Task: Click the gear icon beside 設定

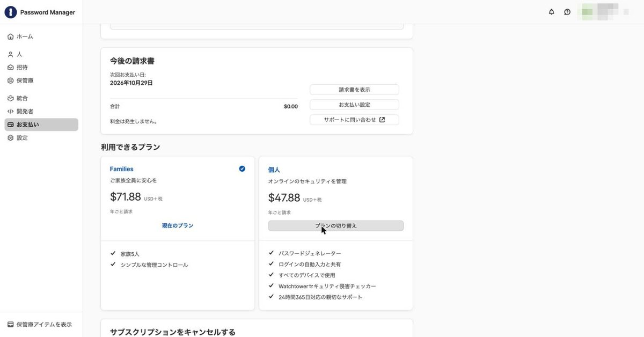Action: 10,138
